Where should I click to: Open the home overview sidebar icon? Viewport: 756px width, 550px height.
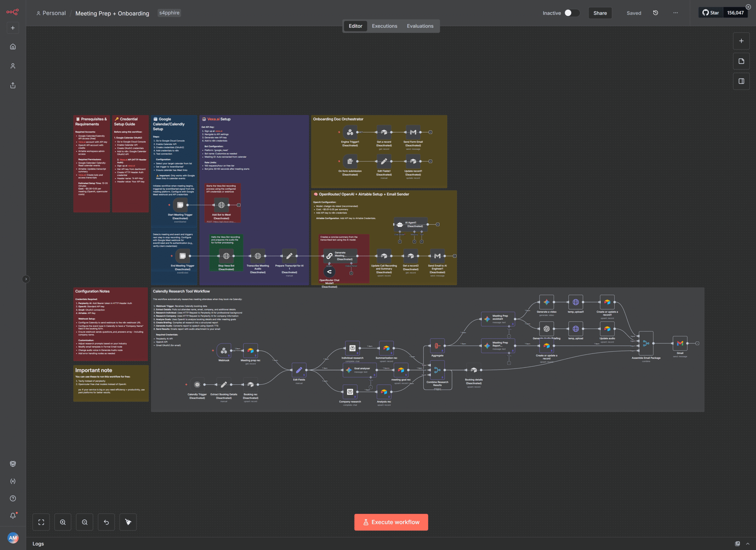click(13, 47)
